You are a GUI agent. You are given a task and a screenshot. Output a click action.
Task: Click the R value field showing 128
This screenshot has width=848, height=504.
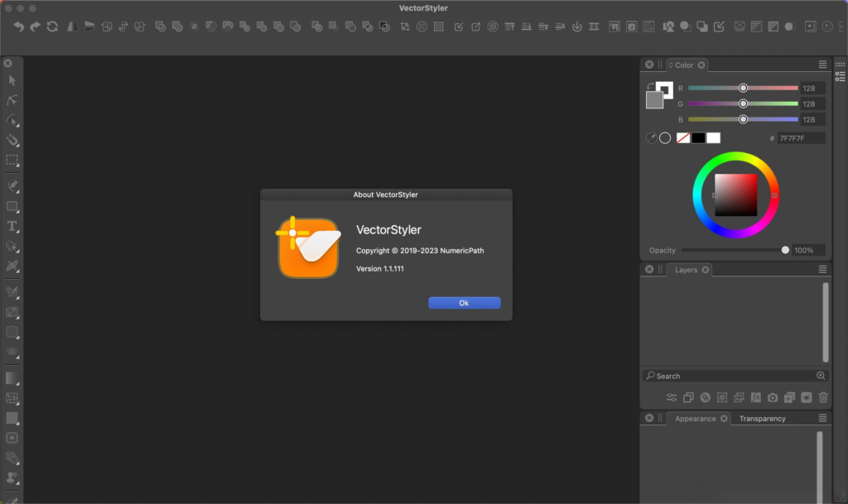tap(812, 88)
